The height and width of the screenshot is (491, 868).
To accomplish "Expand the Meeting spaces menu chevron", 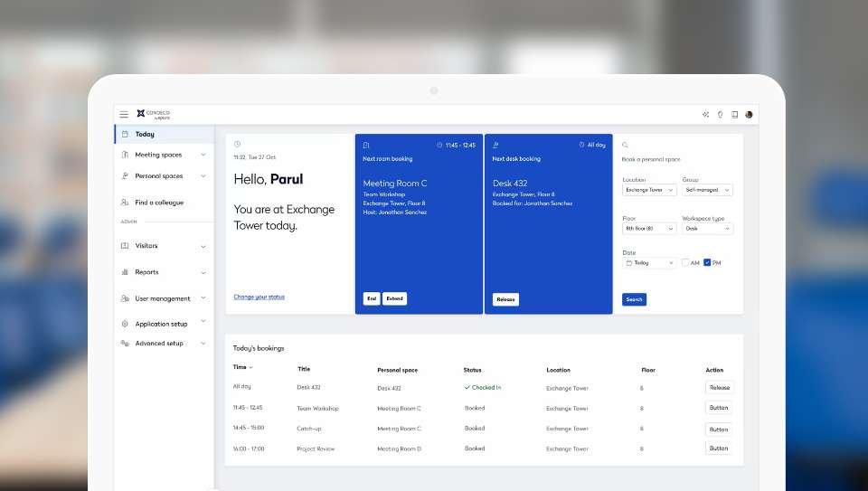I will (x=203, y=155).
